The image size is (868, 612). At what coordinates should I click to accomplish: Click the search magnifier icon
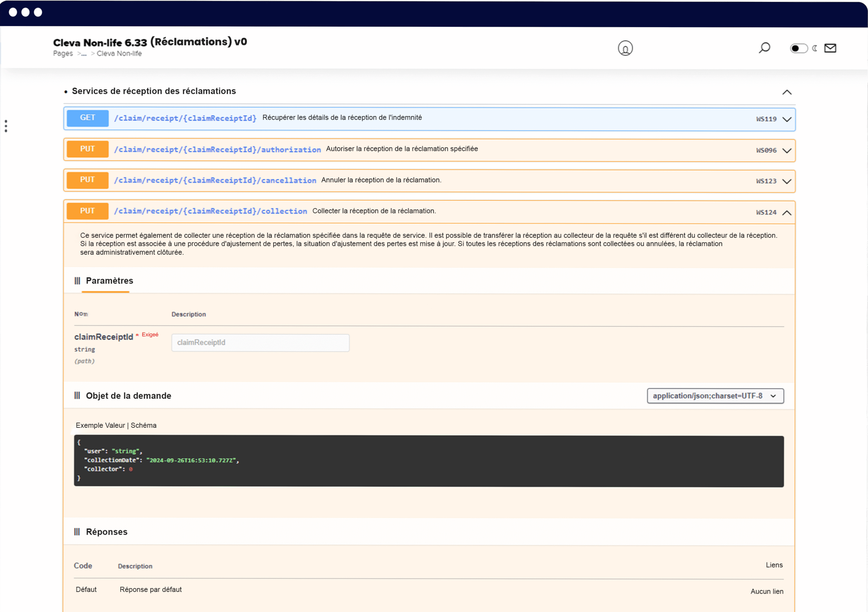764,48
